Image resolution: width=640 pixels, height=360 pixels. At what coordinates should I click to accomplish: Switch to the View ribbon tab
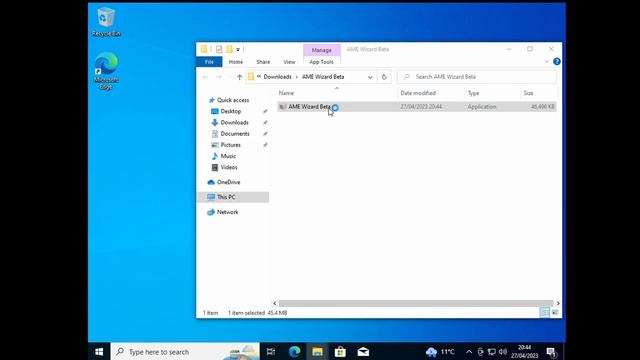(x=289, y=62)
